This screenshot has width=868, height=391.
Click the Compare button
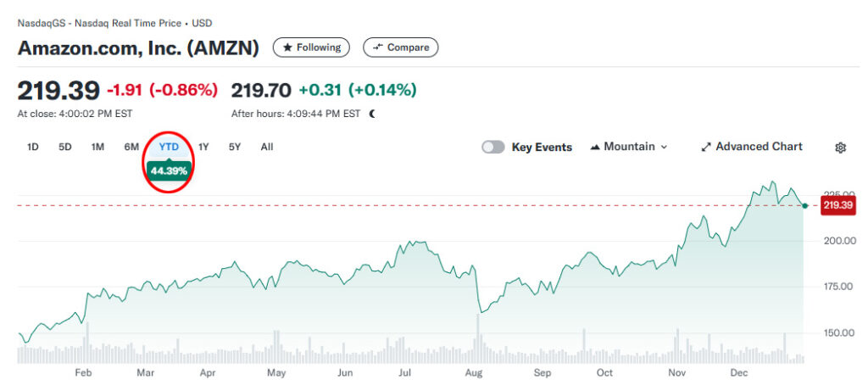tap(400, 47)
